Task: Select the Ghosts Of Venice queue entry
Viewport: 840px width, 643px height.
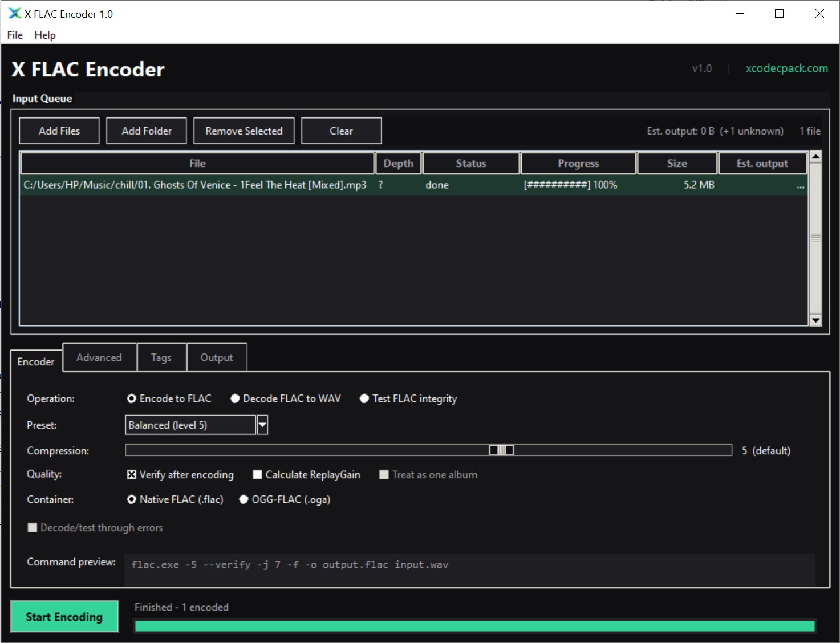Action: click(195, 184)
